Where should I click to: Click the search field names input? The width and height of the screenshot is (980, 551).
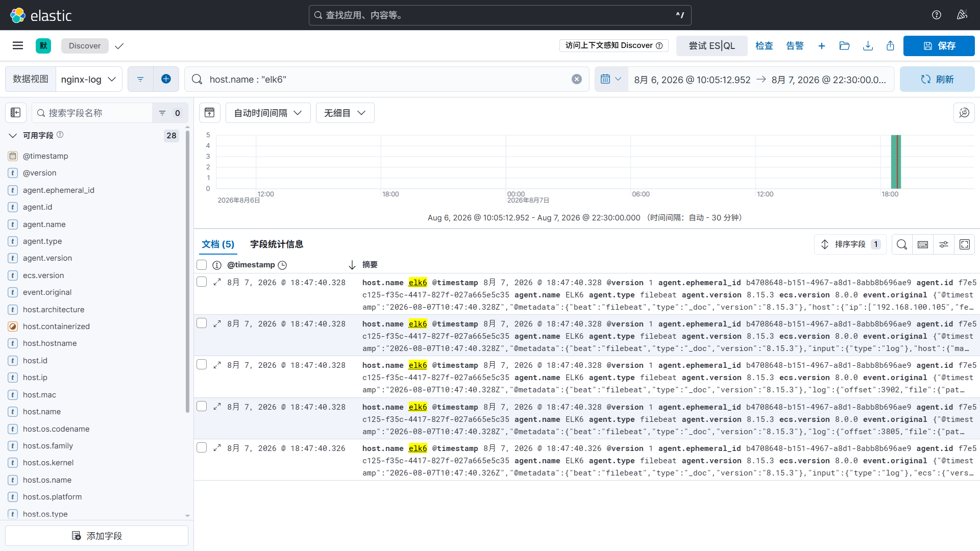tap(92, 113)
